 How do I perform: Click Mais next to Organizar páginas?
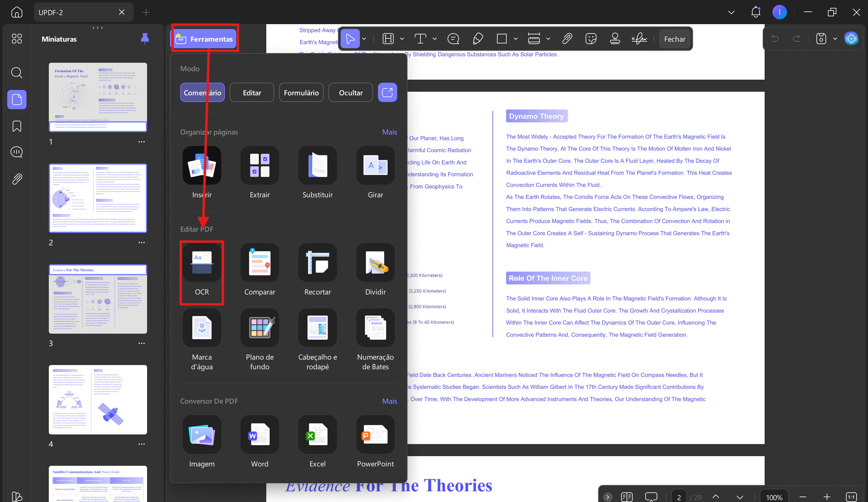[390, 132]
